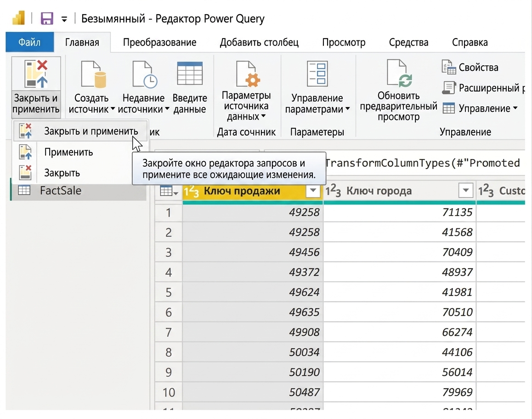Open the quick access toolbar dropdown arrow
The image size is (532, 419).
pyautogui.click(x=64, y=19)
